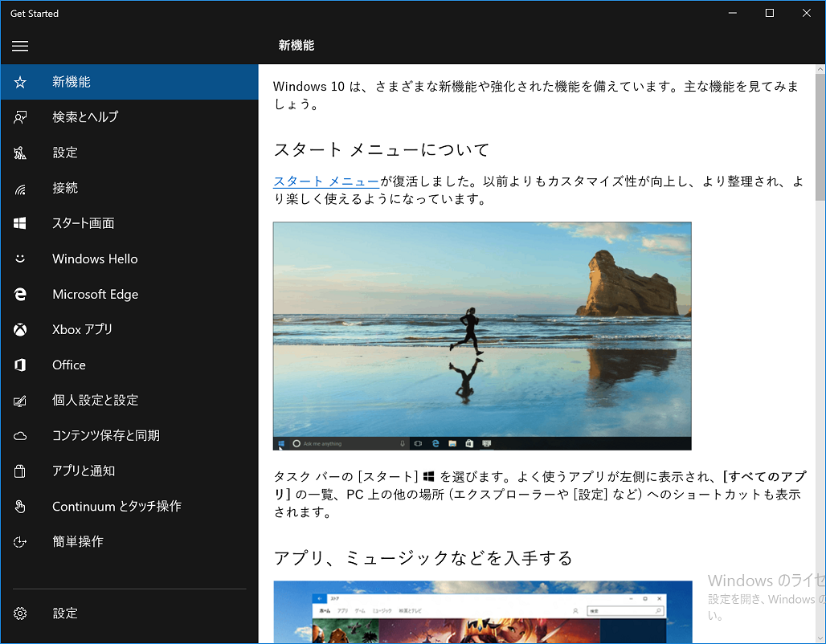Open the Office section
This screenshot has width=826, height=644.
click(129, 365)
